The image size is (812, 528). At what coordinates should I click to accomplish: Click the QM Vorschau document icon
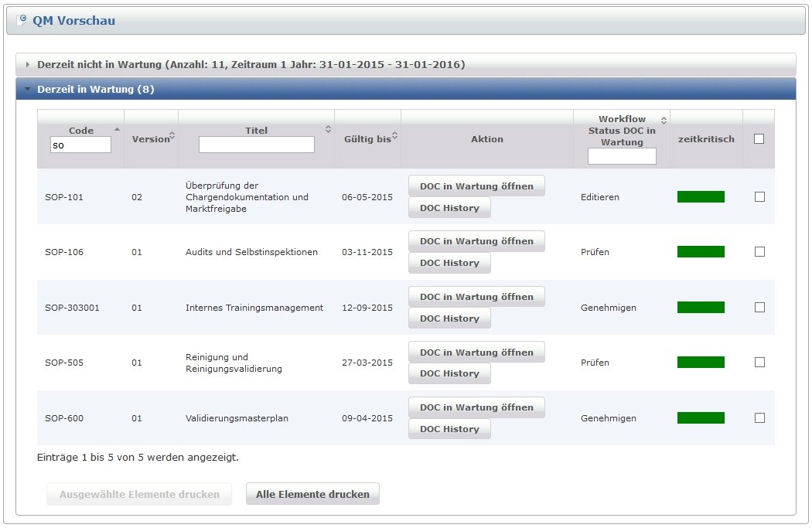pos(22,20)
